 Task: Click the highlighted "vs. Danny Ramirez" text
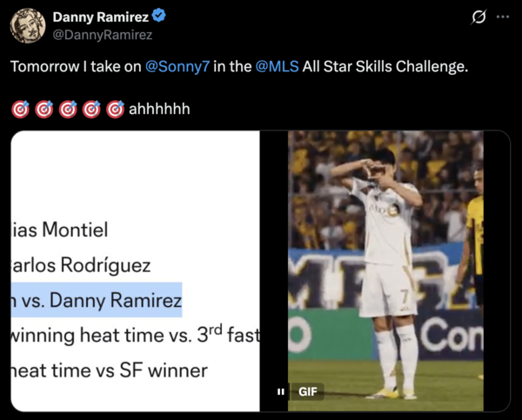(97, 300)
